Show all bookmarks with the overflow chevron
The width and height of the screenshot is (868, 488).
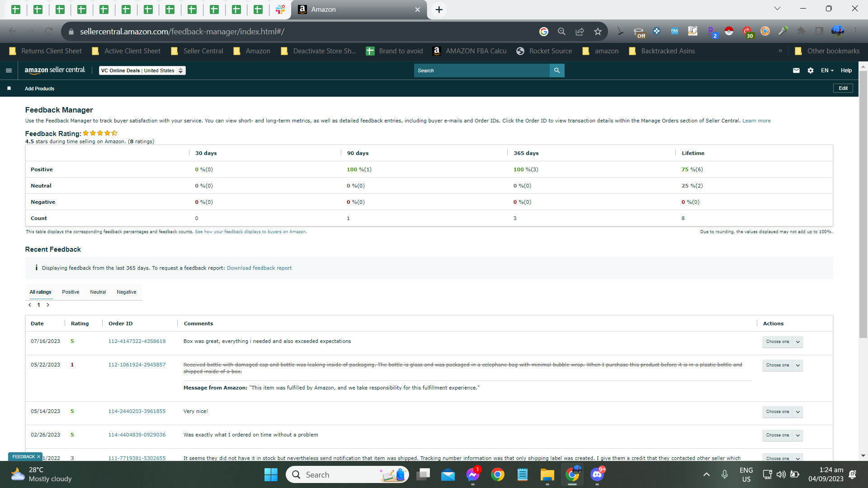tap(780, 51)
